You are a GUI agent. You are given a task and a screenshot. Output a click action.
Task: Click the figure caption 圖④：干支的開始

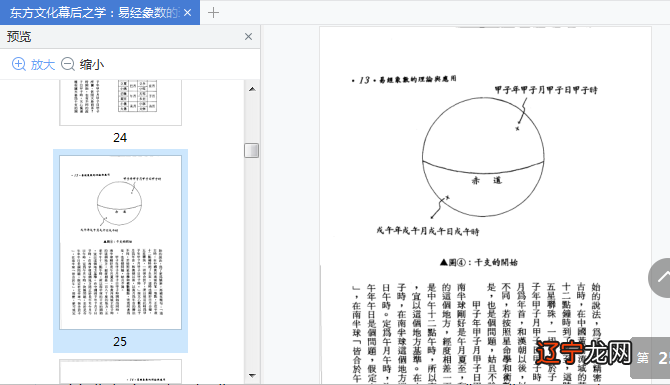479,262
